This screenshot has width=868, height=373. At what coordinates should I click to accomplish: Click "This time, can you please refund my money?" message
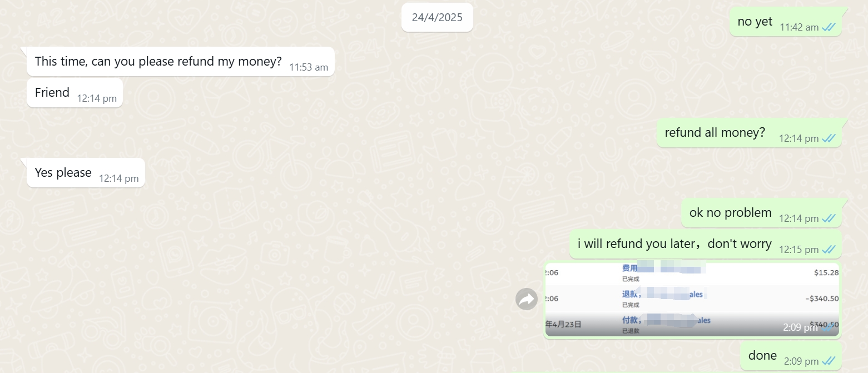pyautogui.click(x=181, y=61)
